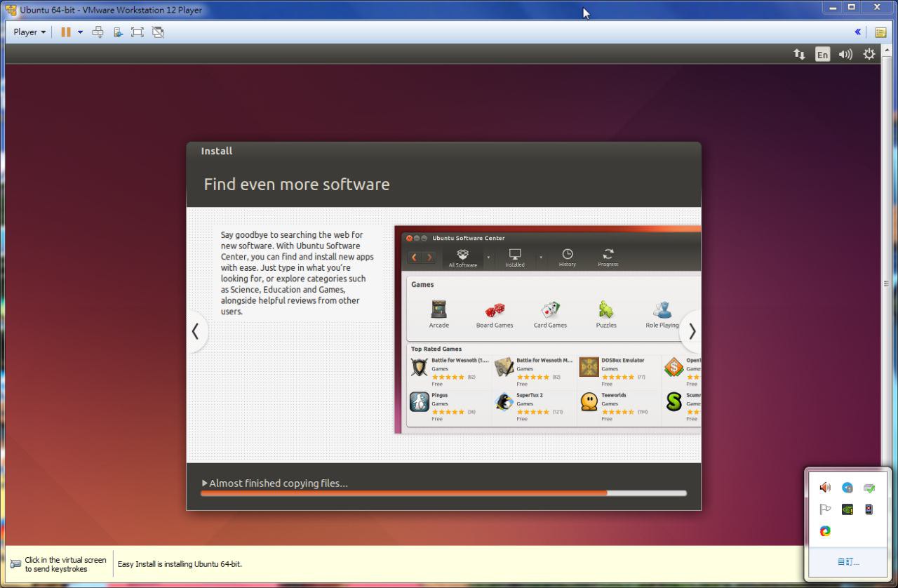Image resolution: width=898 pixels, height=588 pixels.
Task: Open the VMware notes/message log icon
Action: [880, 32]
